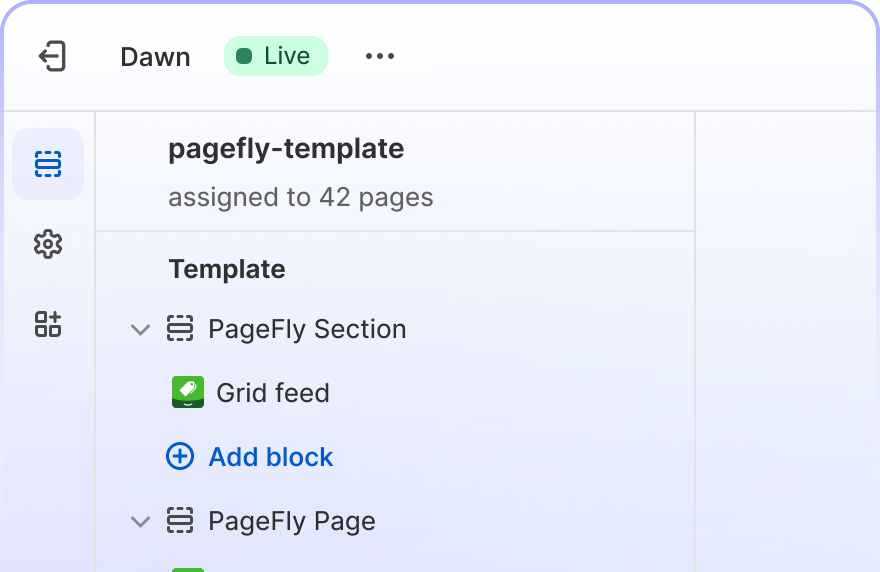Collapse the PageFly Page chevron
This screenshot has height=572, width=880.
(x=140, y=521)
